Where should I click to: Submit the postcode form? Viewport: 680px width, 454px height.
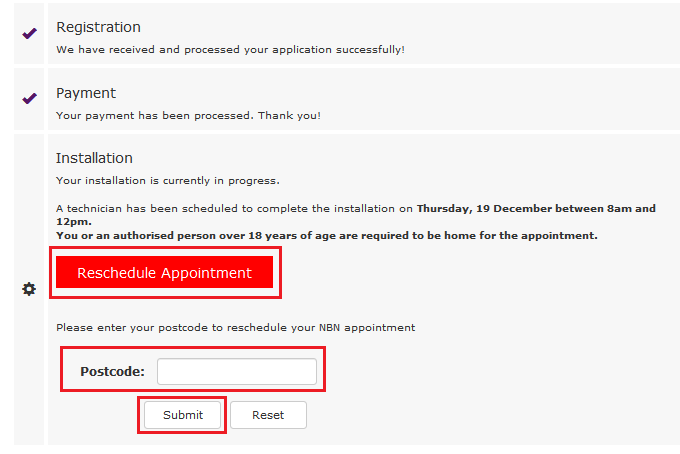tap(183, 415)
